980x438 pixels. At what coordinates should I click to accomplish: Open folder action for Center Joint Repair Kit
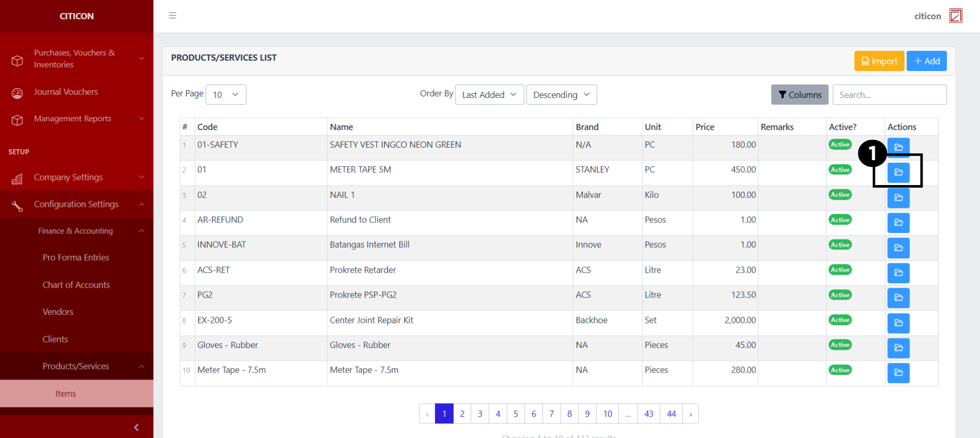pyautogui.click(x=898, y=323)
